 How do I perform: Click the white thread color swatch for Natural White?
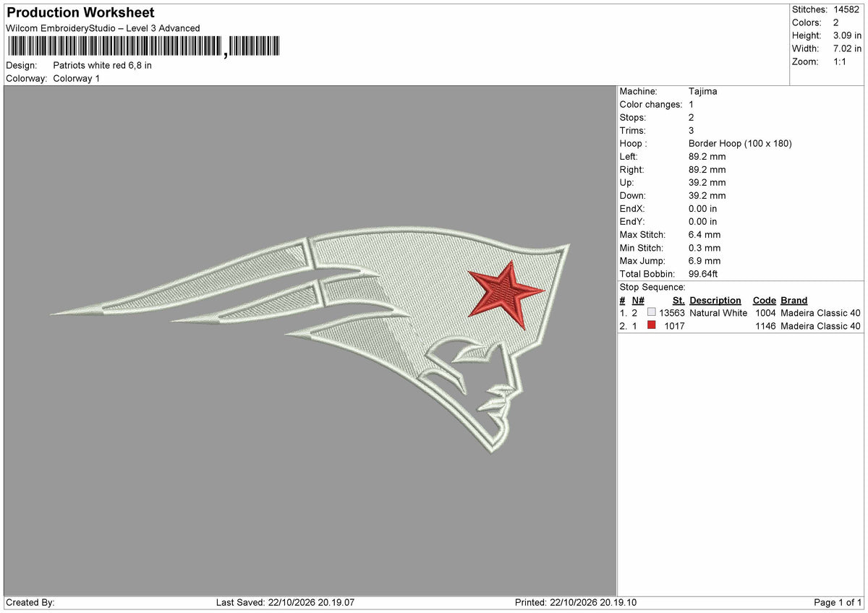coord(652,313)
